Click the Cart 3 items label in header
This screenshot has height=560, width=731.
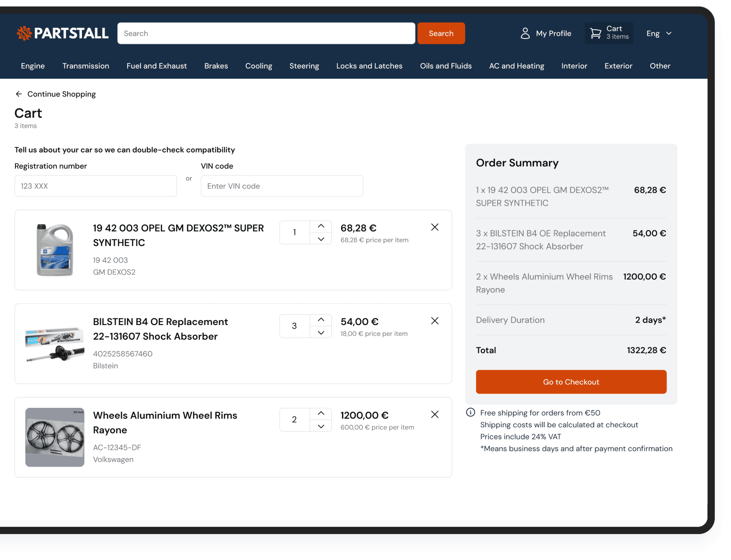617,32
